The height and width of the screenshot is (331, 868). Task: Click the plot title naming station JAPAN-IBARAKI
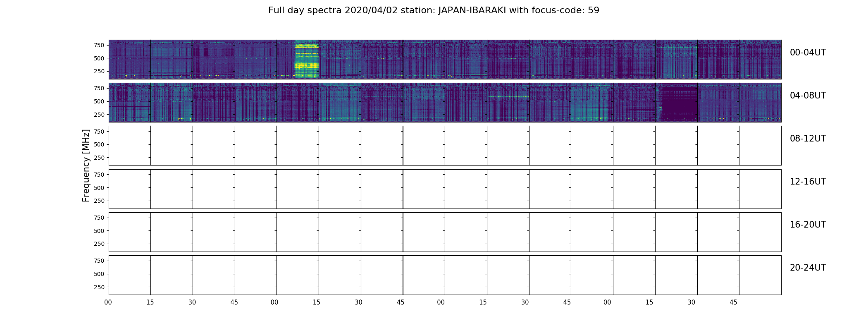coord(434,10)
